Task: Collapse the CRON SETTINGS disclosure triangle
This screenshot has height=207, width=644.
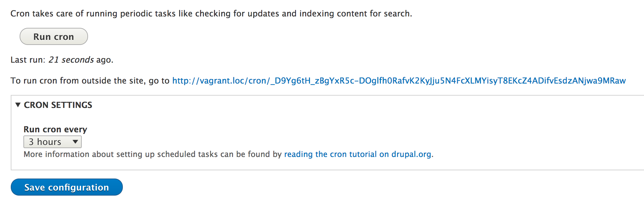Action: click(x=18, y=105)
